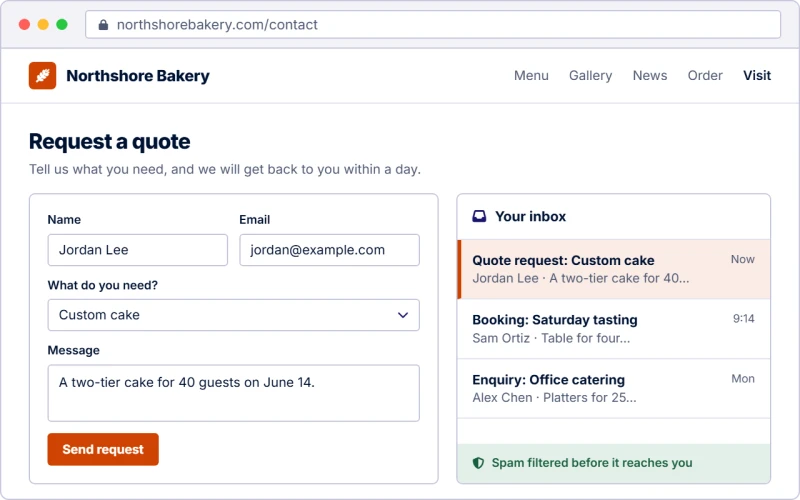Click the green maximize window dot
The width and height of the screenshot is (800, 500).
coord(62,24)
